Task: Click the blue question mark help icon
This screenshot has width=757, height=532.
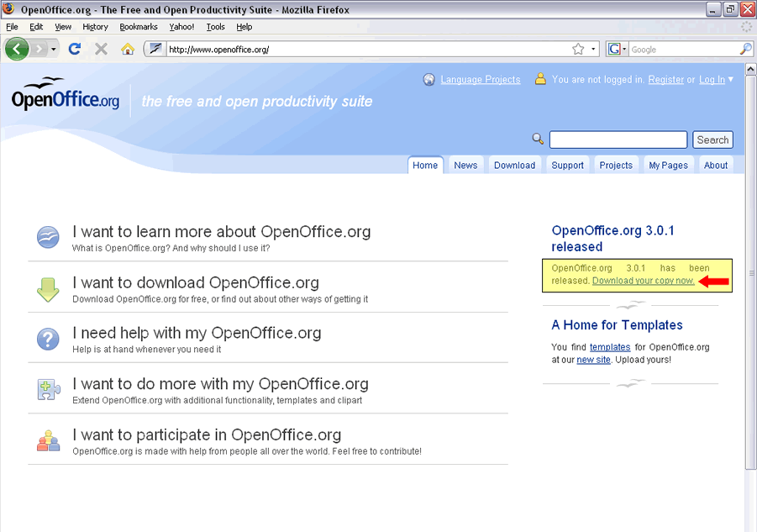Action: tap(48, 339)
